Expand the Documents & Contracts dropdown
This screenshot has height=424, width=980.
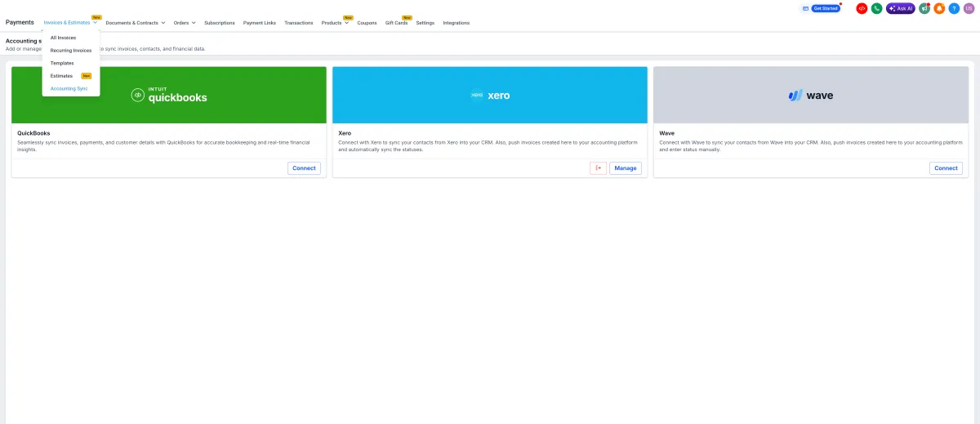136,23
